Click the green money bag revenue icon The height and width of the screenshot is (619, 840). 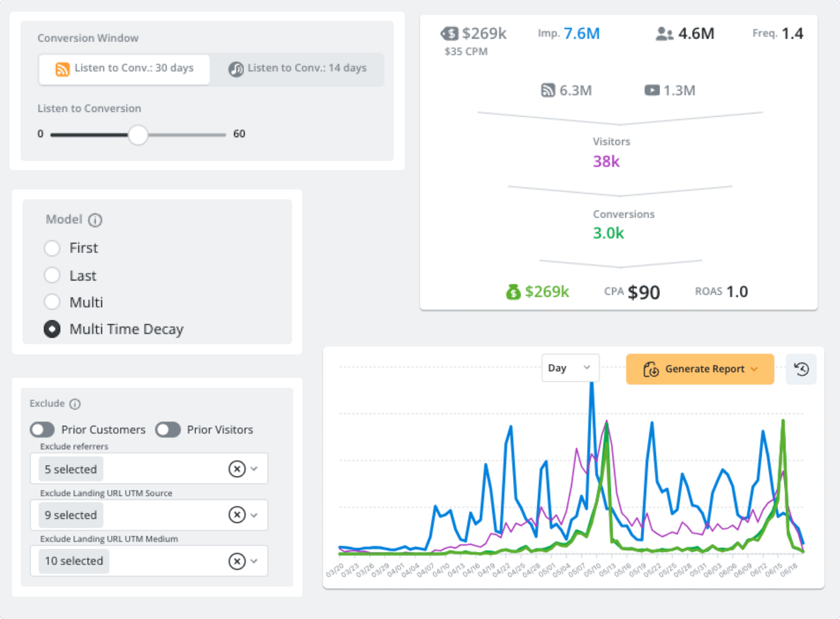(514, 292)
